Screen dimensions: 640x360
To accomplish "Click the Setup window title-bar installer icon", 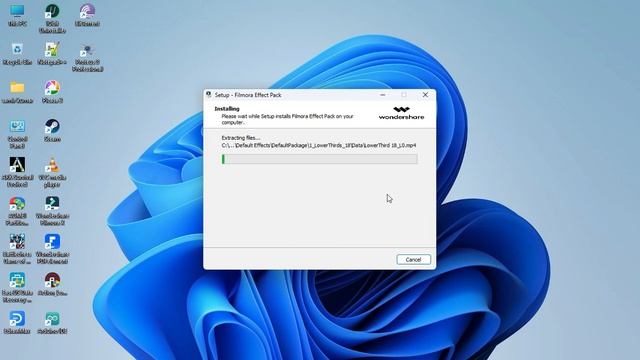I will point(209,95).
